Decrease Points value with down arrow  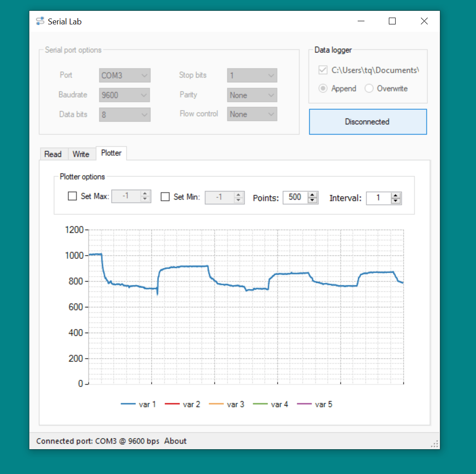[x=313, y=201]
